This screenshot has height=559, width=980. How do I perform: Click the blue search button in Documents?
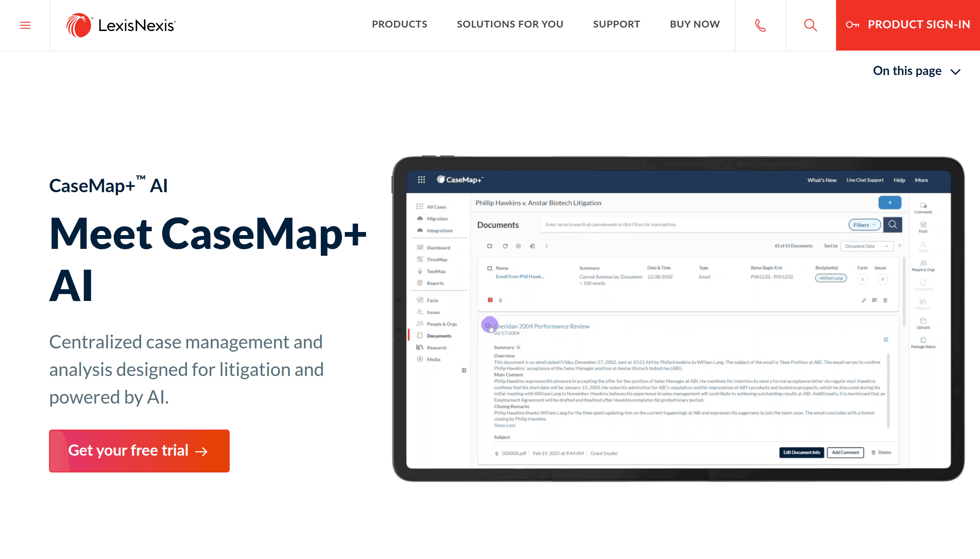tap(892, 225)
